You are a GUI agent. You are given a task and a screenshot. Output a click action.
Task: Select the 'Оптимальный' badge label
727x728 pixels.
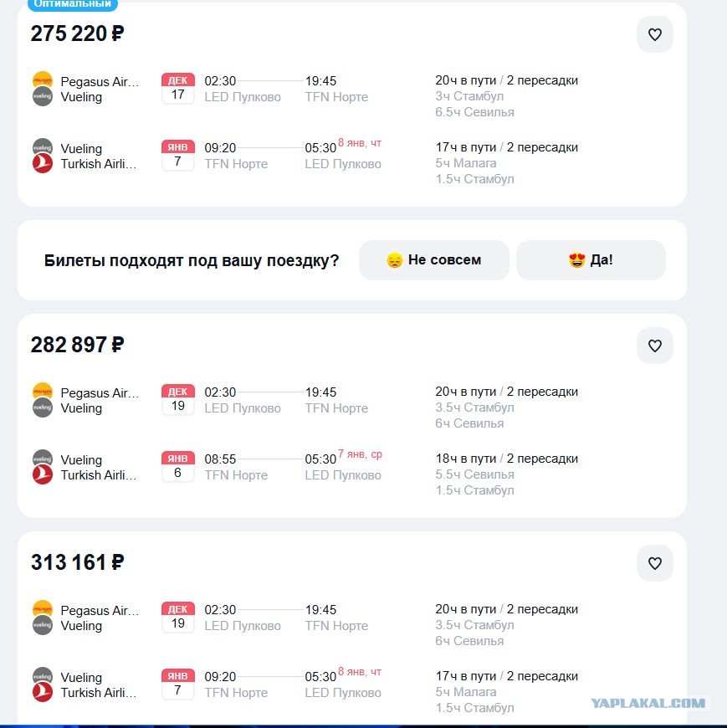73,4
